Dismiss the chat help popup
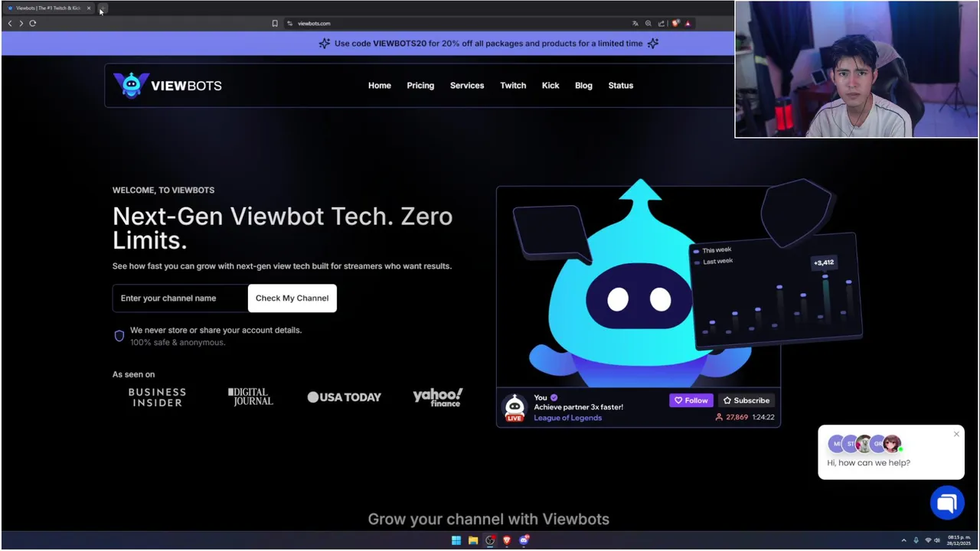The image size is (980, 551). point(956,434)
